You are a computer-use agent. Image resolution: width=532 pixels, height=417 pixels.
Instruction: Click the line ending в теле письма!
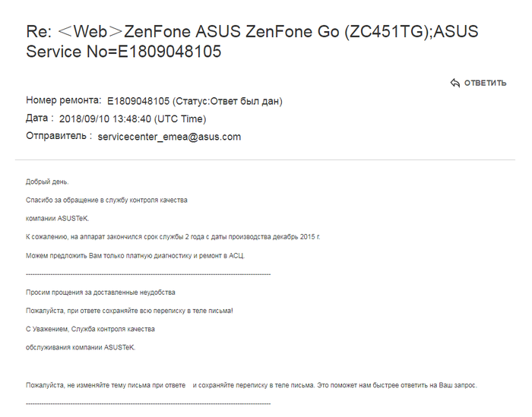click(x=129, y=311)
